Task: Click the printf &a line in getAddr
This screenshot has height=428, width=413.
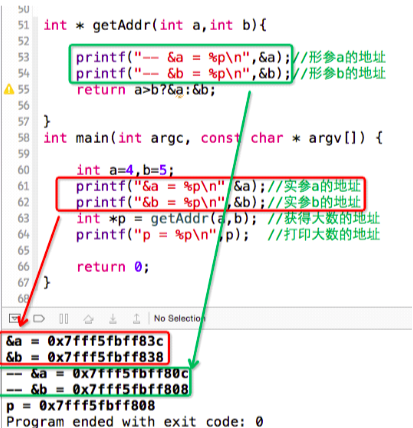Action: click(x=183, y=57)
